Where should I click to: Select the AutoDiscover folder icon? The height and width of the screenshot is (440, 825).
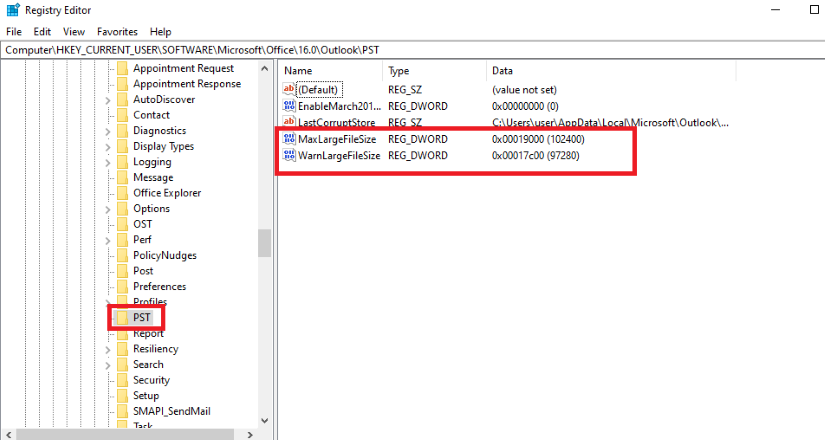click(123, 99)
